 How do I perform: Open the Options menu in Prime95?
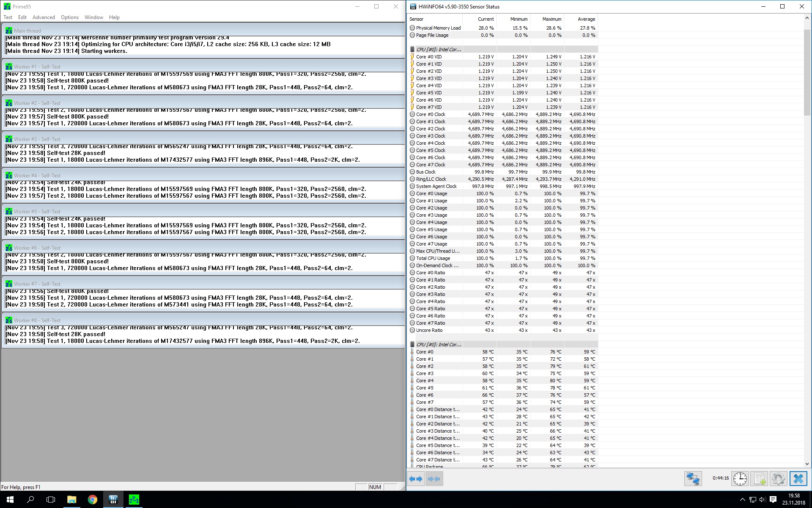click(x=70, y=17)
